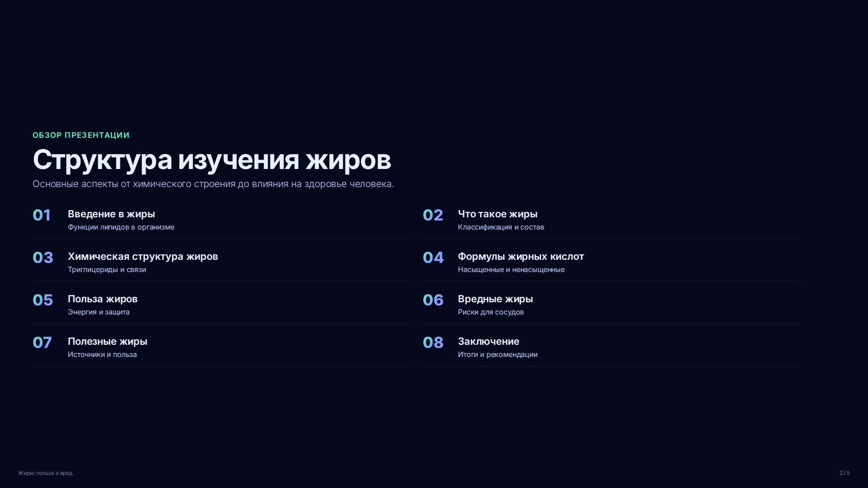Click the number 06

point(433,300)
